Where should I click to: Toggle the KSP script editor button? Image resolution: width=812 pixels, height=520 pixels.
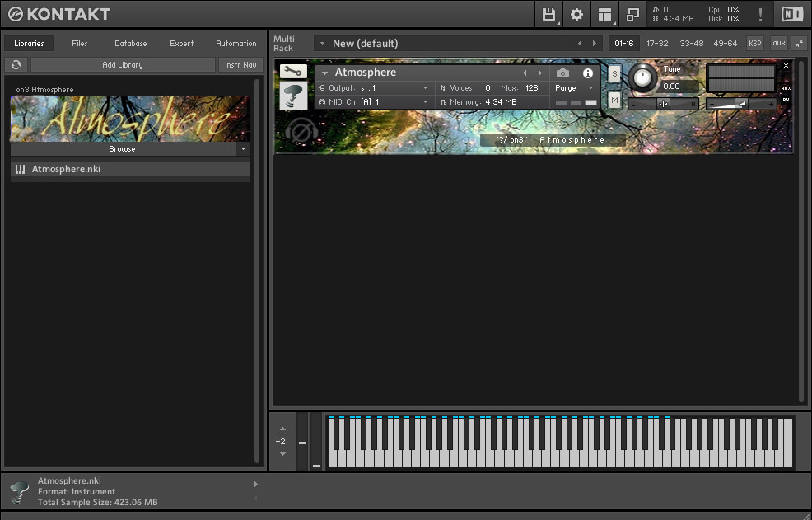pyautogui.click(x=754, y=44)
